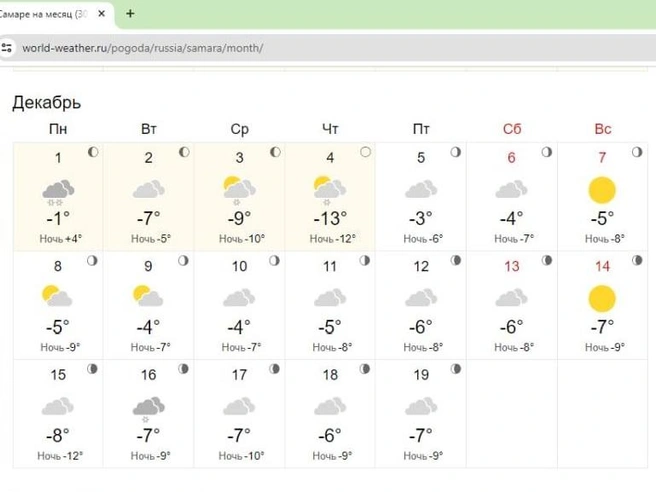The height and width of the screenshot is (492, 656).
Task: Click the moon phase icon on December 7
Action: coord(637,152)
